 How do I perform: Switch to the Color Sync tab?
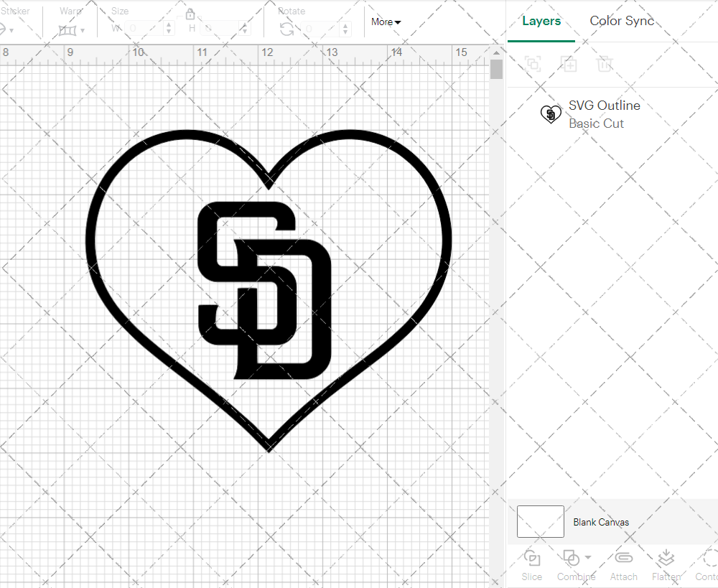pos(622,21)
